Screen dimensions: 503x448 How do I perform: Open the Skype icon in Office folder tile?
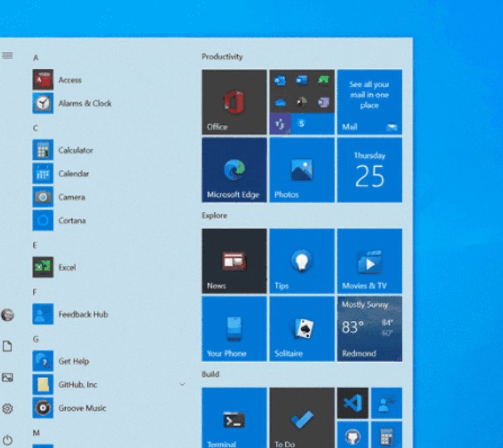(x=301, y=123)
